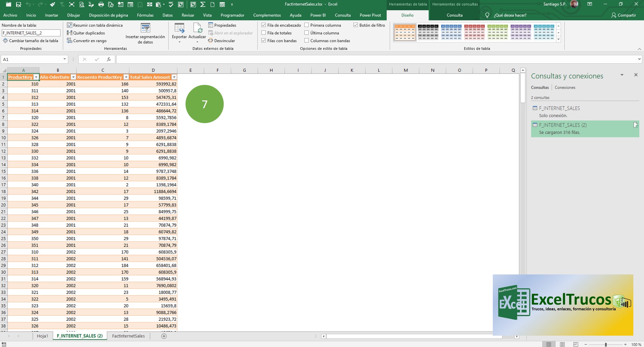Viewport: 644px width, 347px height.
Task: Uncheck the Filas con bandas option
Action: point(264,41)
